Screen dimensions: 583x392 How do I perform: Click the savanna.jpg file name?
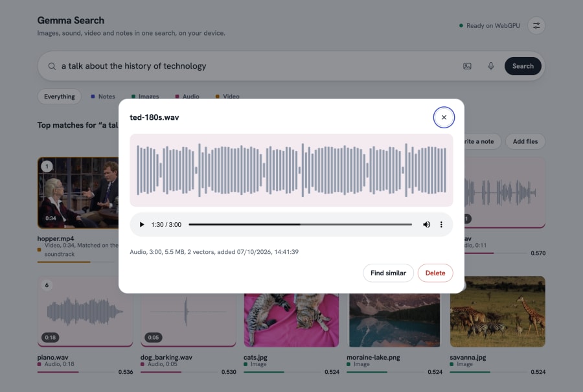(x=468, y=357)
